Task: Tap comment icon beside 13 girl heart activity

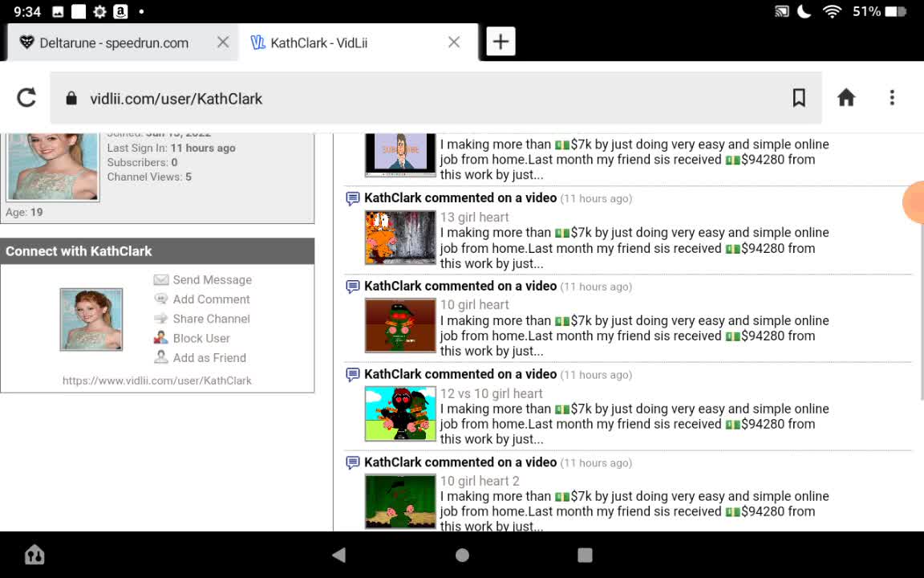Action: 352,199
